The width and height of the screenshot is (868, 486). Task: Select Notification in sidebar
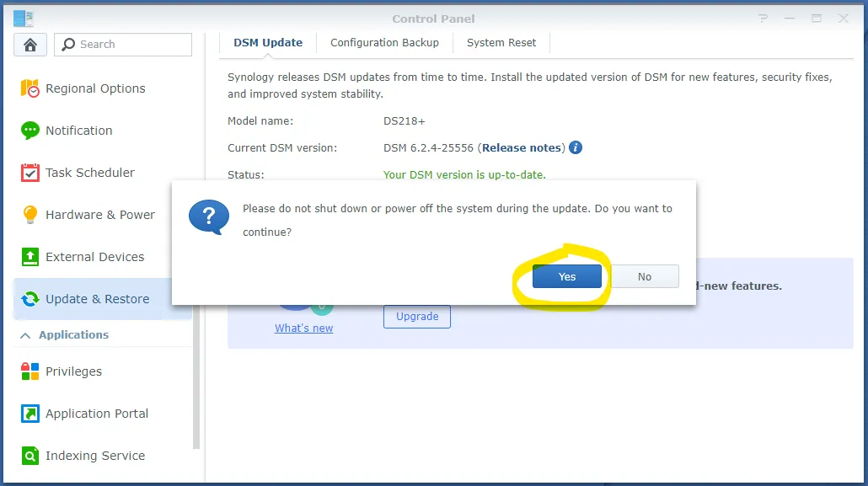tap(103, 131)
